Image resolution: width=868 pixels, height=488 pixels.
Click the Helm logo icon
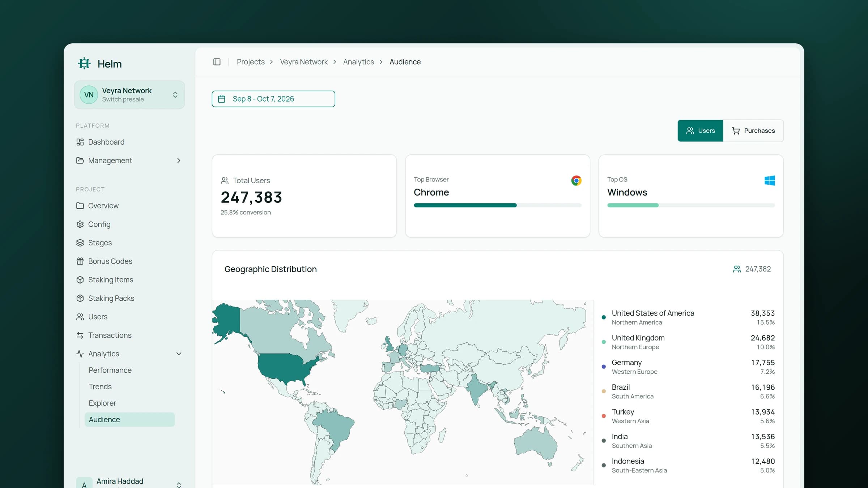tap(84, 64)
